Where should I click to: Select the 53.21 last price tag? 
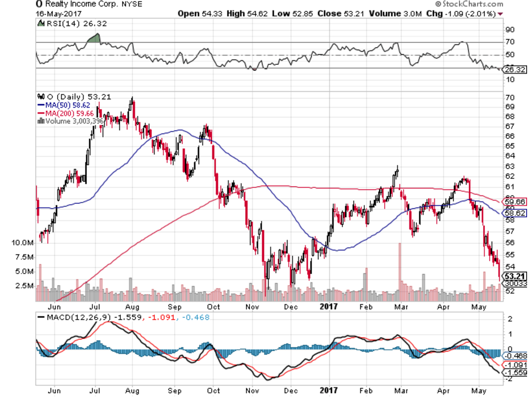515,276
